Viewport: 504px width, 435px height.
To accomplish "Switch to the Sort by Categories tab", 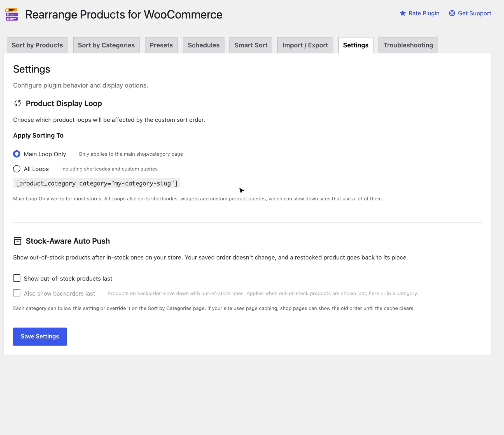I will pyautogui.click(x=106, y=45).
